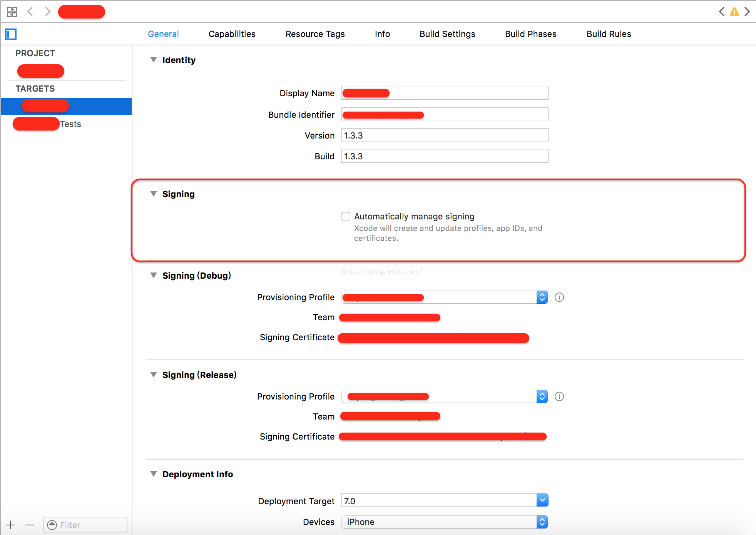Collapse the Signing section

point(154,194)
